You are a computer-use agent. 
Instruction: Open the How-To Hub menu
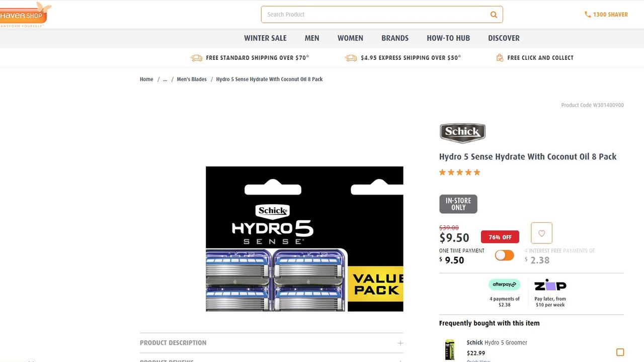(448, 38)
